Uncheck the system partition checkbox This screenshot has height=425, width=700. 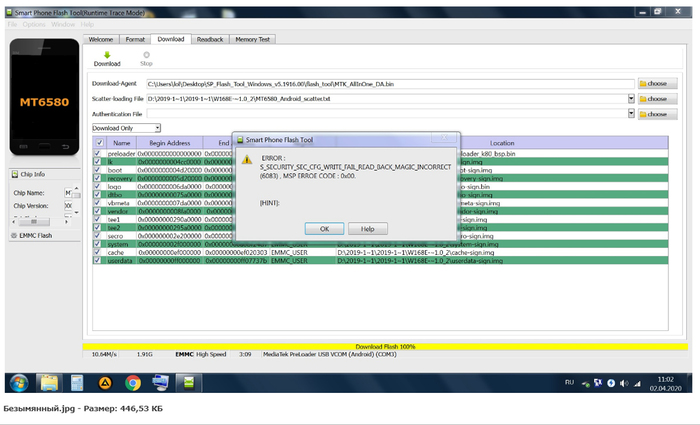coord(97,244)
